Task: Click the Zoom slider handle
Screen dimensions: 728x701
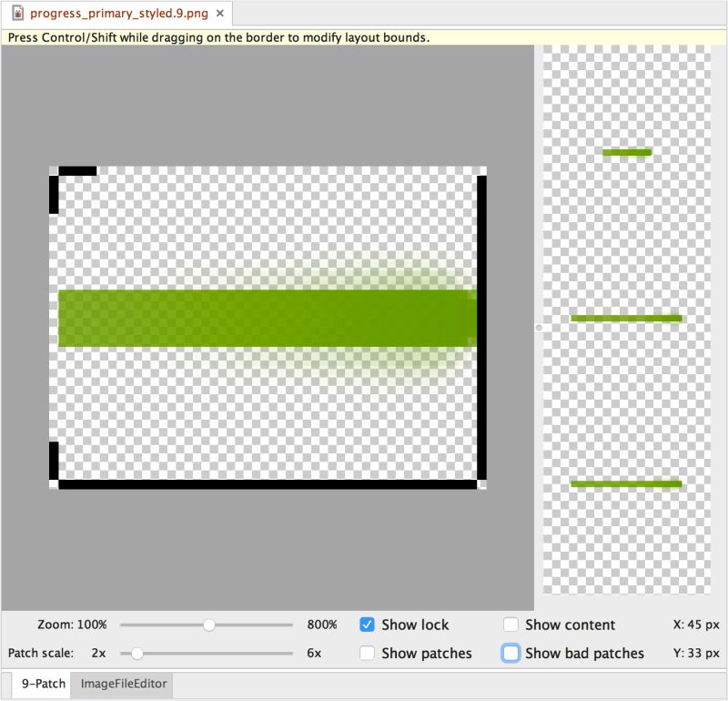Action: click(x=209, y=625)
